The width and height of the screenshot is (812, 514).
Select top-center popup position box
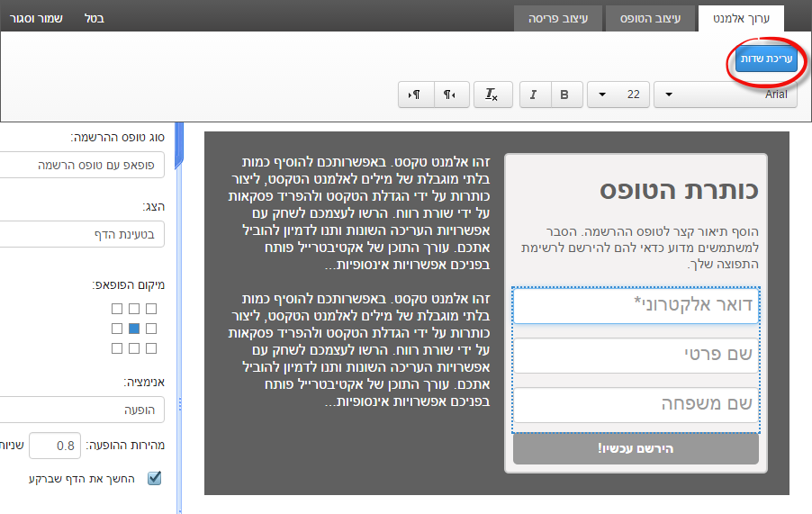click(134, 309)
